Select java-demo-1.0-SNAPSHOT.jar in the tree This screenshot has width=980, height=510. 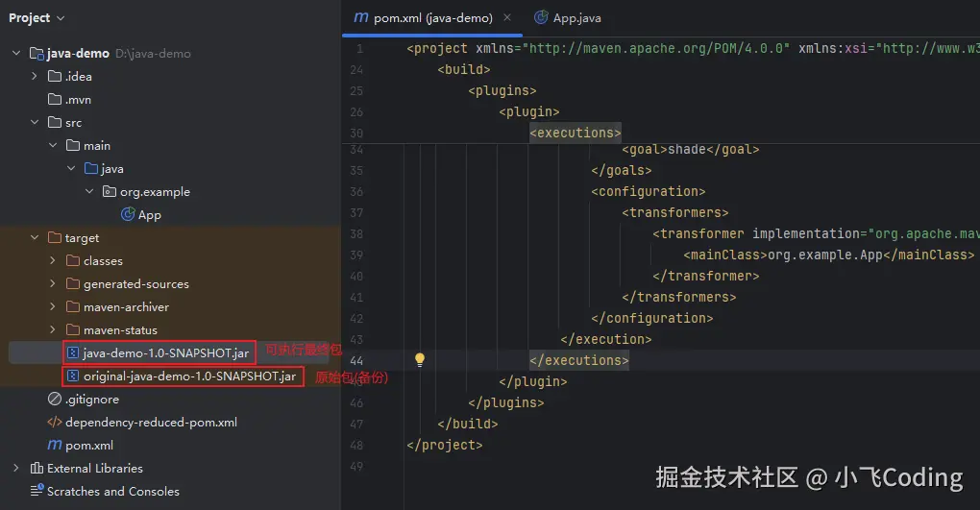pos(165,353)
